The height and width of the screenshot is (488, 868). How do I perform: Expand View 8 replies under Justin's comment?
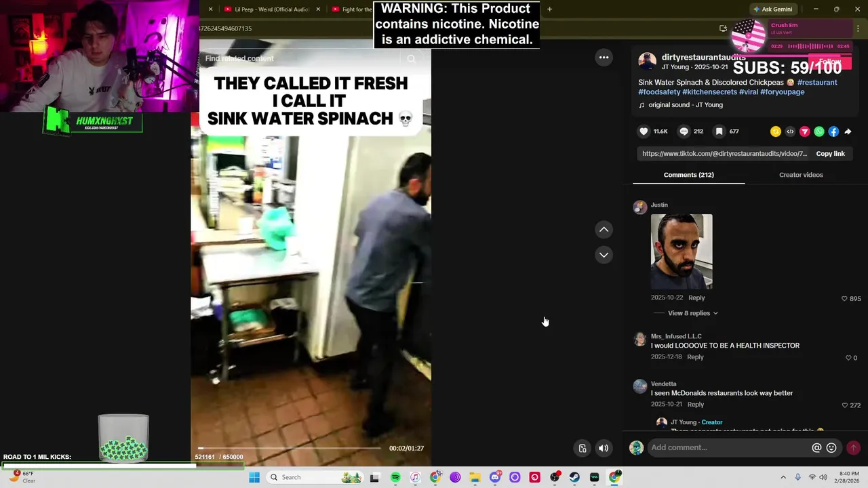click(692, 313)
